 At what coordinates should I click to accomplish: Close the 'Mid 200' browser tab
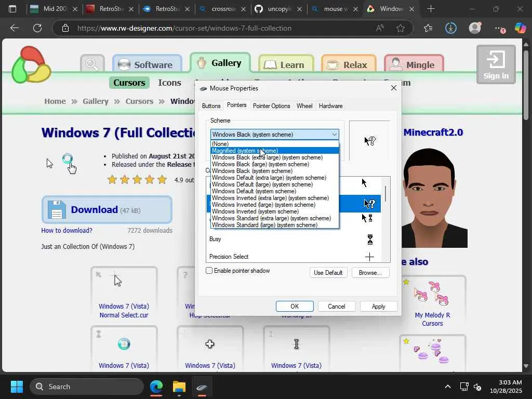pyautogui.click(x=75, y=9)
